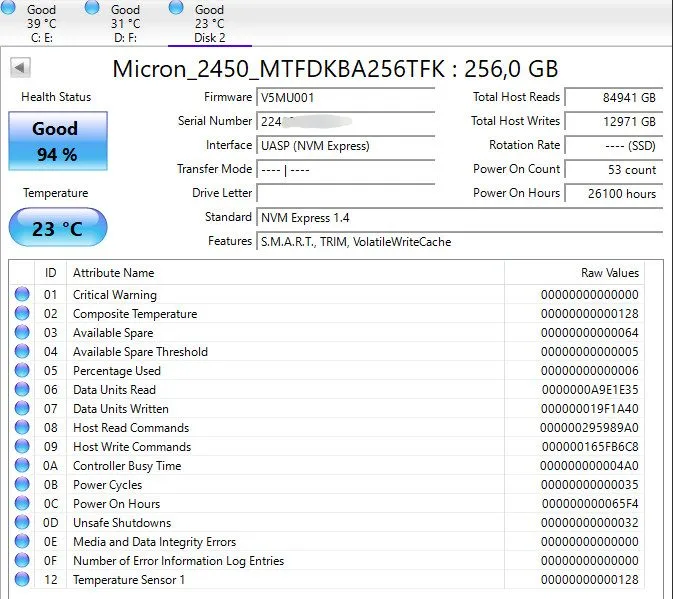Select the Percentage Used attribute name
Screen dimensions: 673x599
117,371
